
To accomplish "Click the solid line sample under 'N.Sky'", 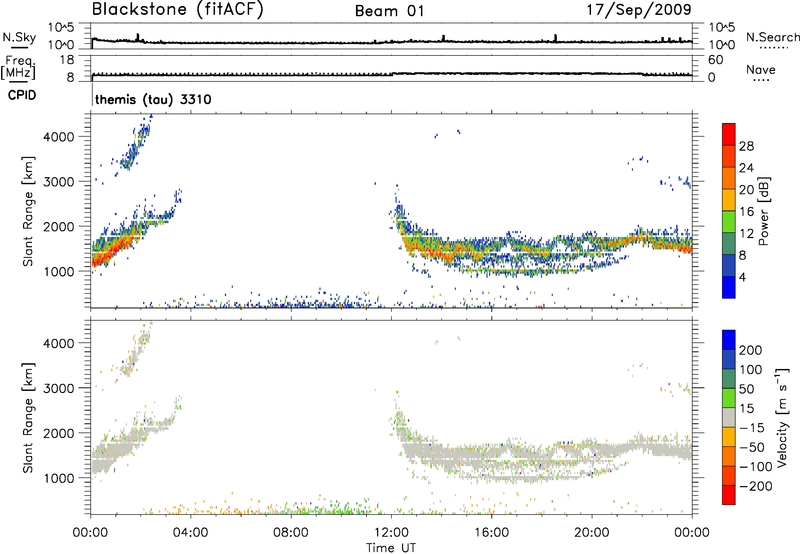I will pyautogui.click(x=19, y=47).
